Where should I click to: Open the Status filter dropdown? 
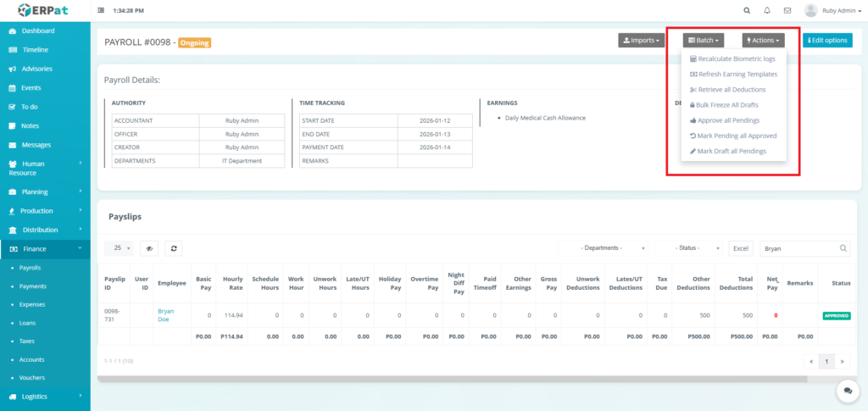pos(689,248)
